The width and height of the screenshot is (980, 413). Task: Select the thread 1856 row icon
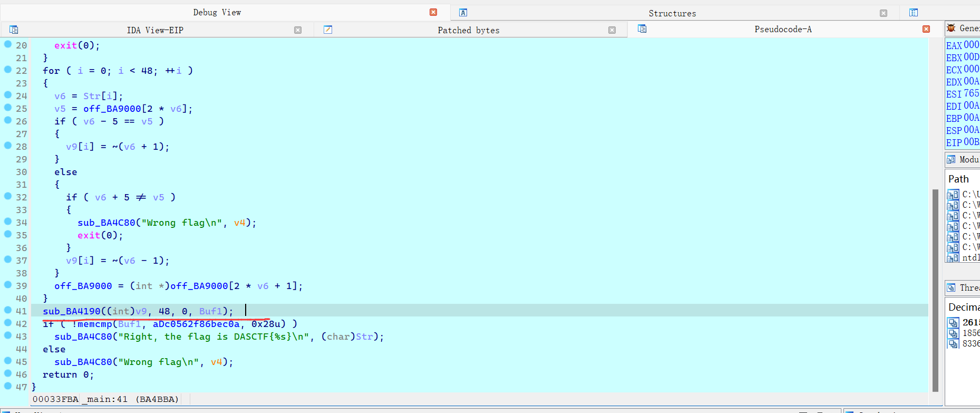pyautogui.click(x=954, y=333)
